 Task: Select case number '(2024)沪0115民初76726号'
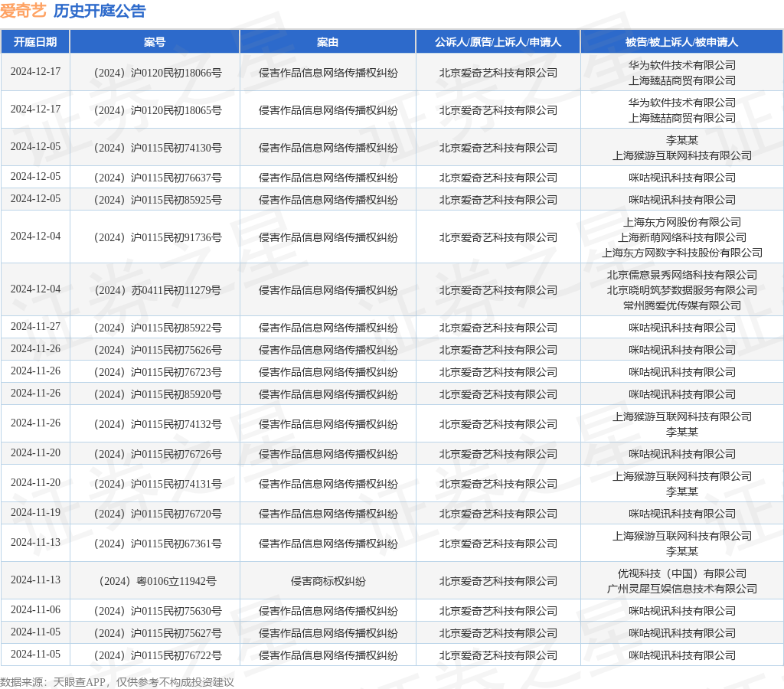click(x=158, y=455)
